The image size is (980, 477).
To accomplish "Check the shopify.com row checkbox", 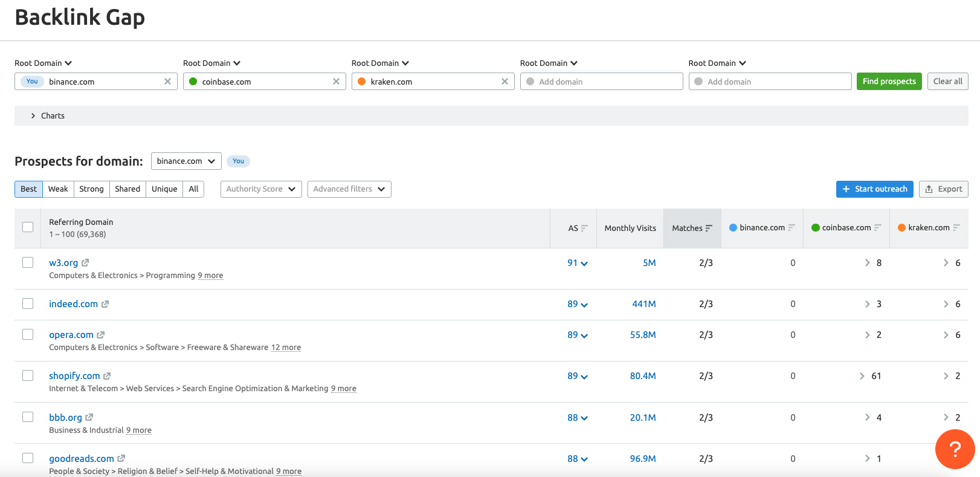I will [x=28, y=375].
